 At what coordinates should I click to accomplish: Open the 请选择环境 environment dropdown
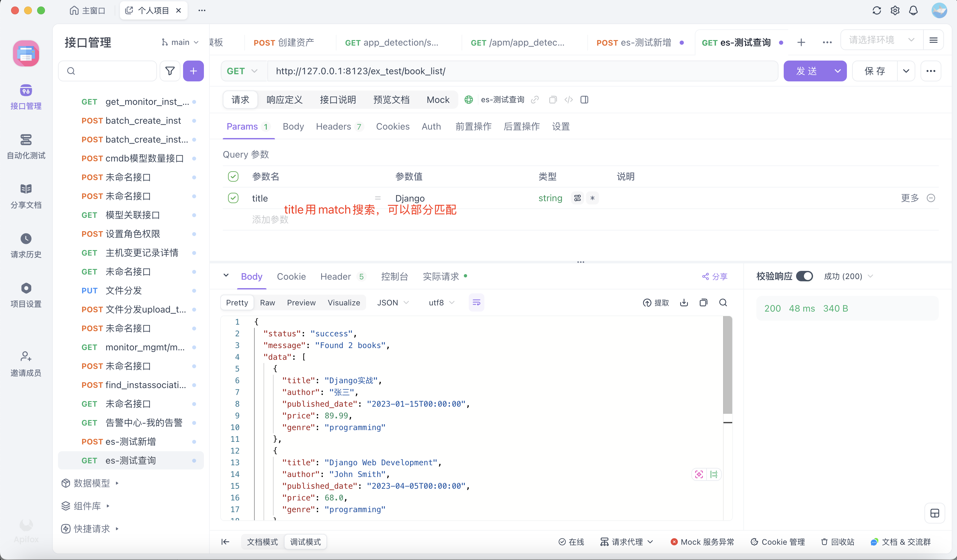tap(881, 40)
